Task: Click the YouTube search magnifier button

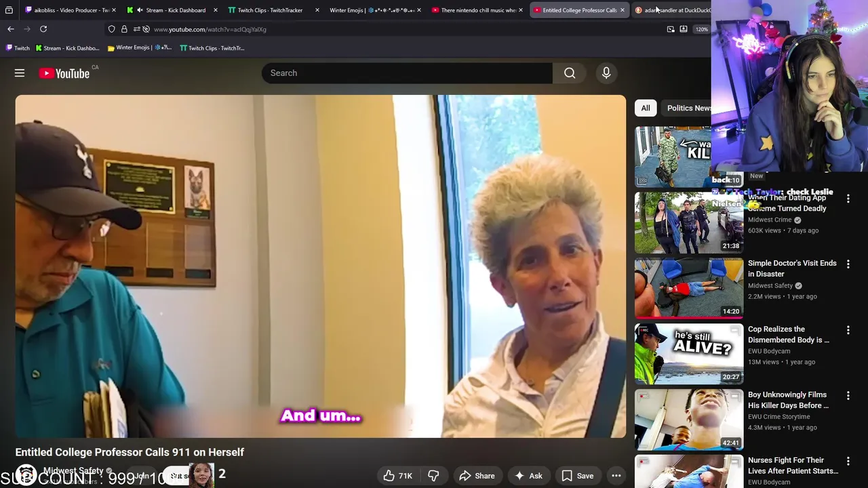Action: tap(570, 73)
